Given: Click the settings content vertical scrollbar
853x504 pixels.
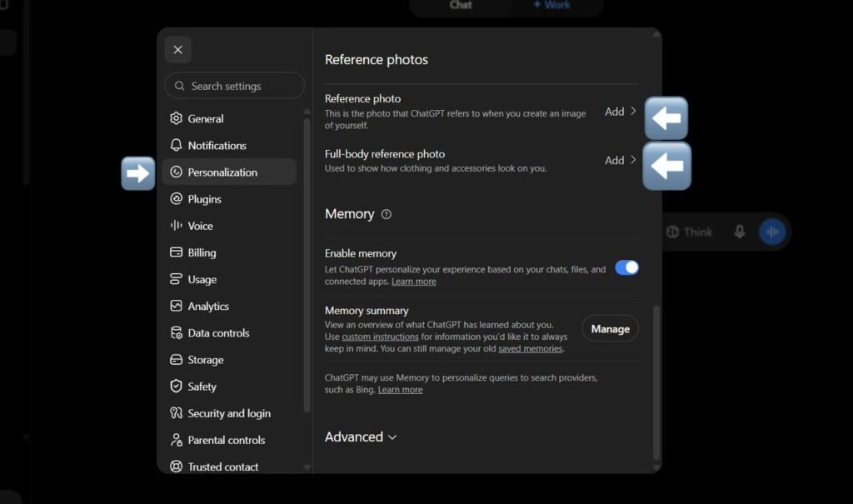Looking at the screenshot, I should click(656, 382).
